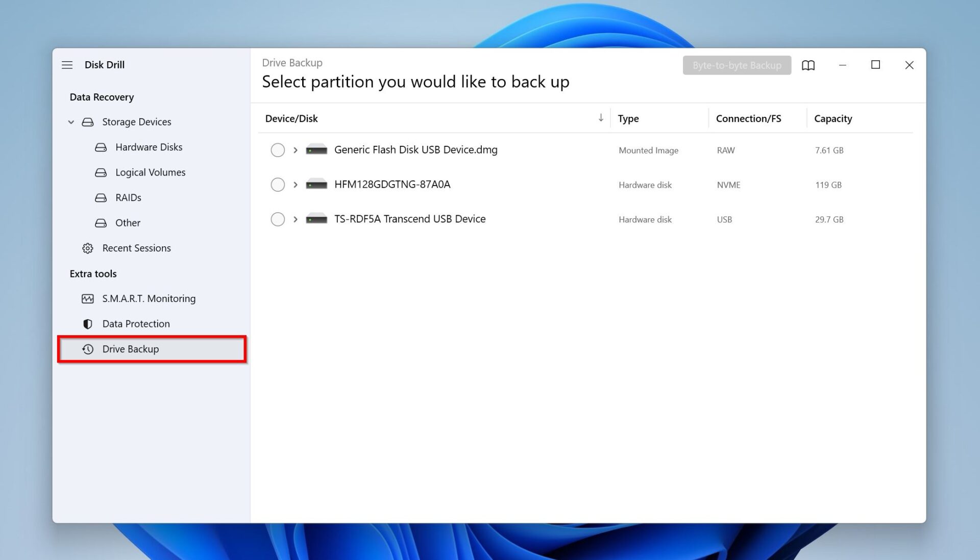Click the Logical Volumes drive icon
The width and height of the screenshot is (980, 560).
point(101,172)
